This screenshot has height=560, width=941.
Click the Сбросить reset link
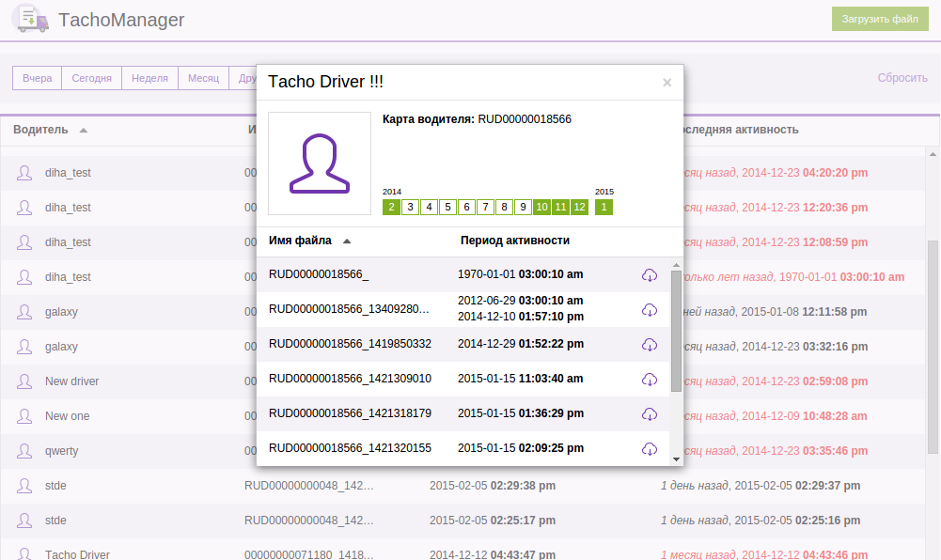pos(902,78)
